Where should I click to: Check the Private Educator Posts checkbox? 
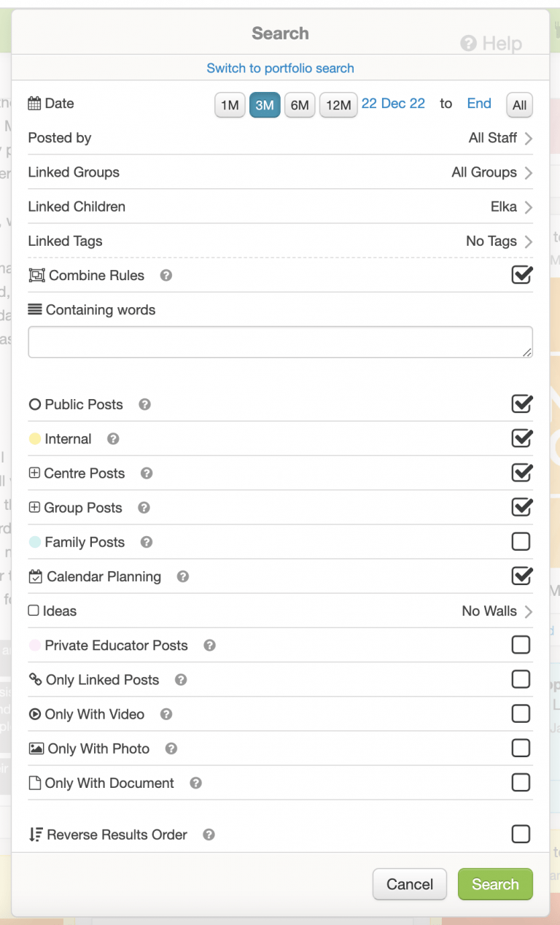[x=521, y=644]
